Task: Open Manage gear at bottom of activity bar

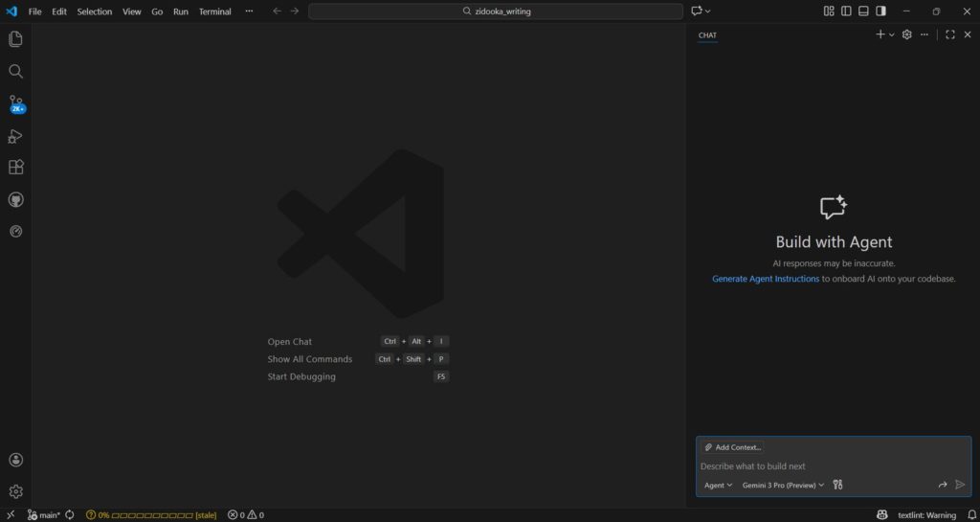Action: point(15,491)
